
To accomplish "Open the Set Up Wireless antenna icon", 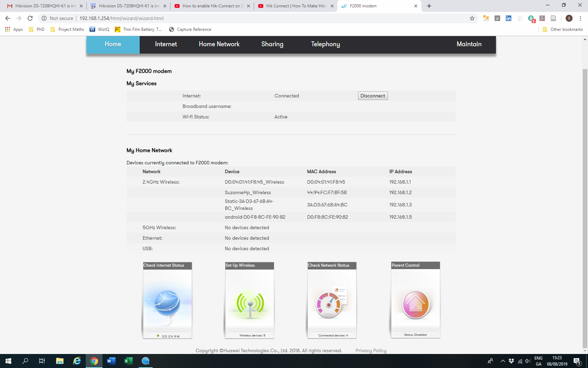I will [x=250, y=303].
